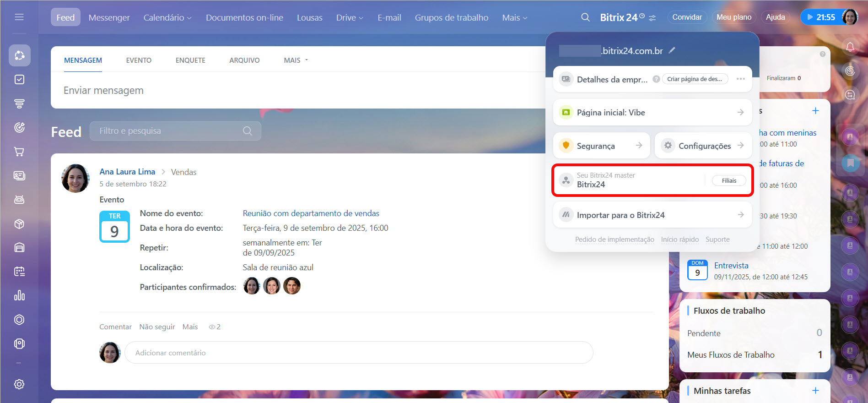The width and height of the screenshot is (868, 403).
Task: Open Messenger from the top menu
Action: coord(109,17)
